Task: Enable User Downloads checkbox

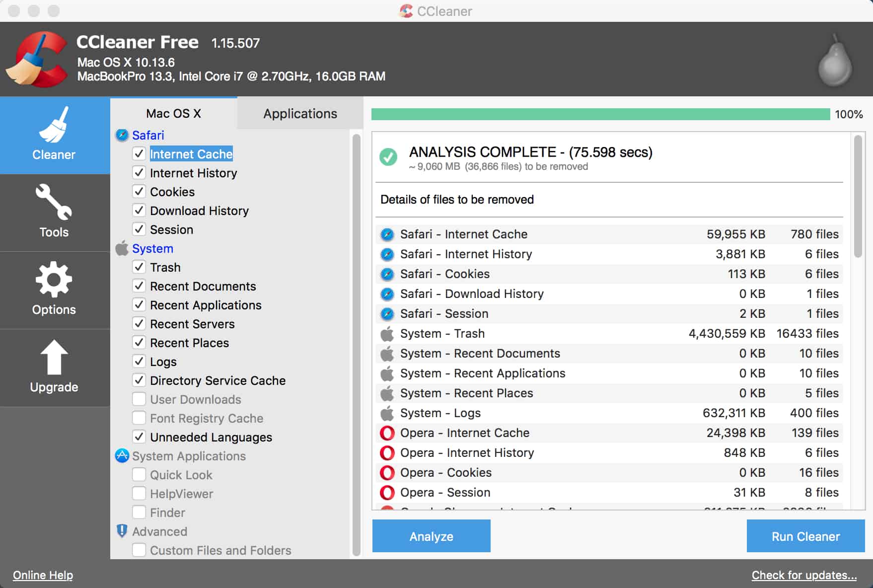Action: pyautogui.click(x=139, y=399)
